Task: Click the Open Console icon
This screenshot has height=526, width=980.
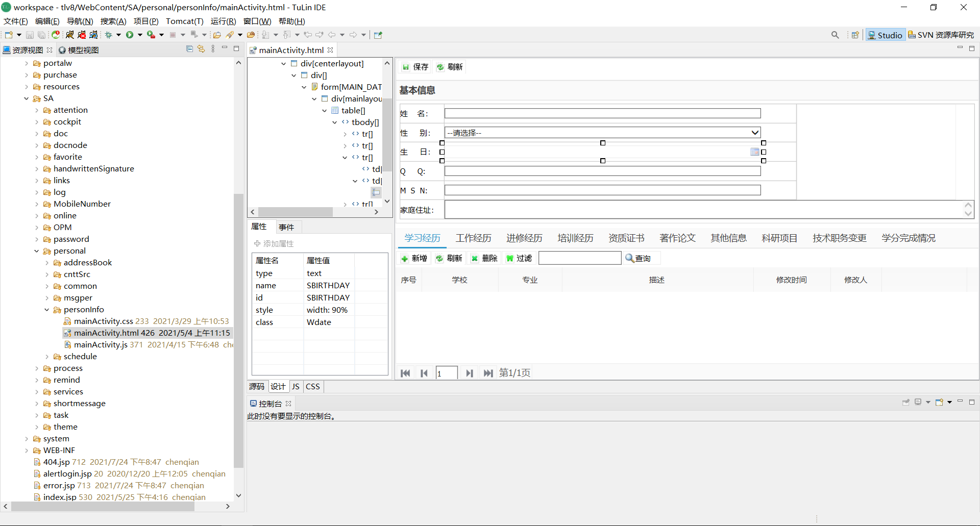Action: click(939, 402)
